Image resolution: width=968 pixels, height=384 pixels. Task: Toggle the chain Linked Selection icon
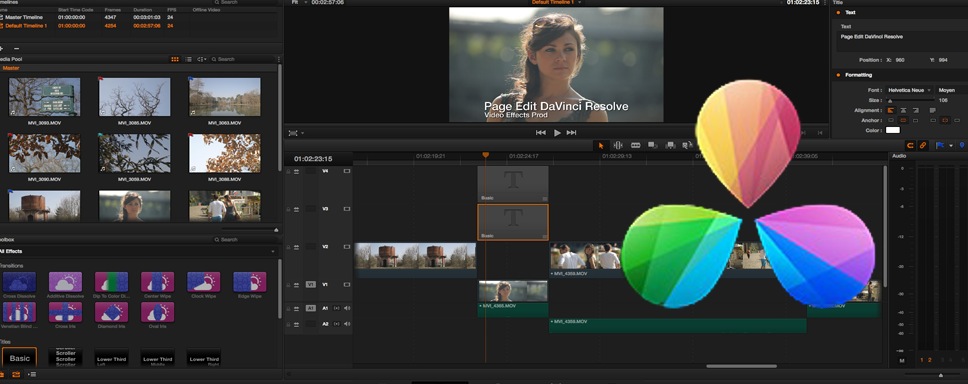923,146
